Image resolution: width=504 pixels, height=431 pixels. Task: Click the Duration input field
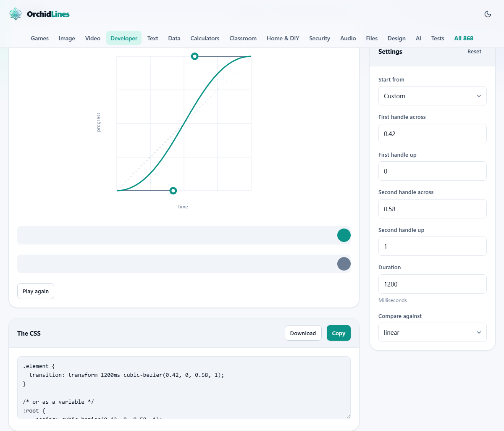pos(432,284)
